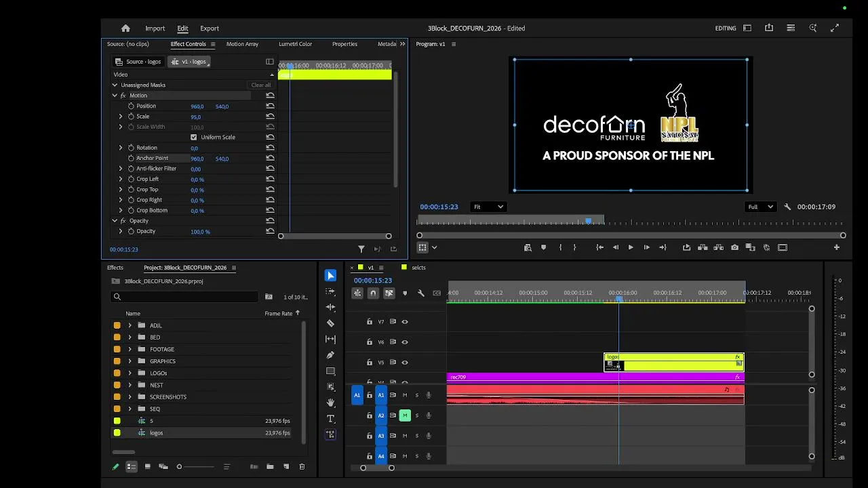Hide track V6 with eye icon

click(x=405, y=342)
